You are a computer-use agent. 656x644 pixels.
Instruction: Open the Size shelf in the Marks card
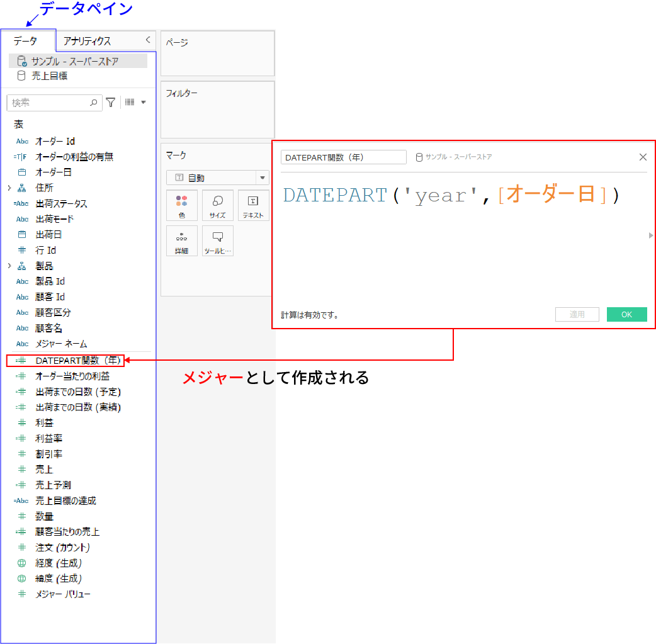click(217, 205)
